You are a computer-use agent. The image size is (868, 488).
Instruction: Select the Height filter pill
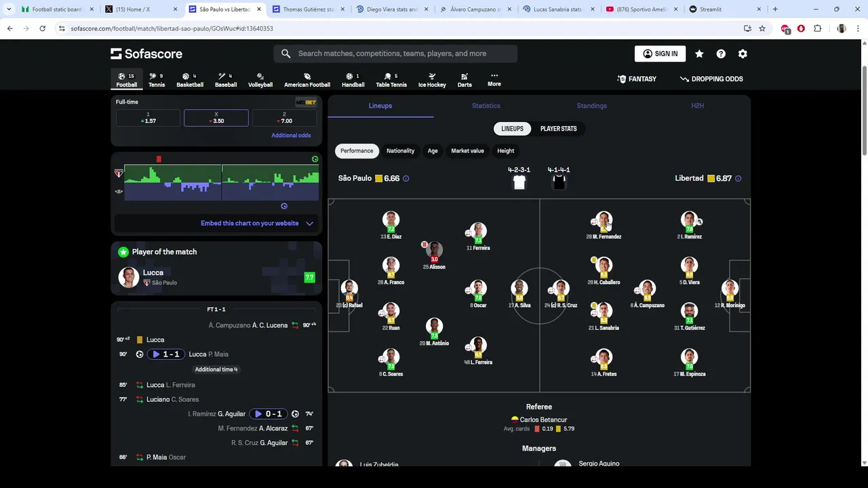point(506,150)
